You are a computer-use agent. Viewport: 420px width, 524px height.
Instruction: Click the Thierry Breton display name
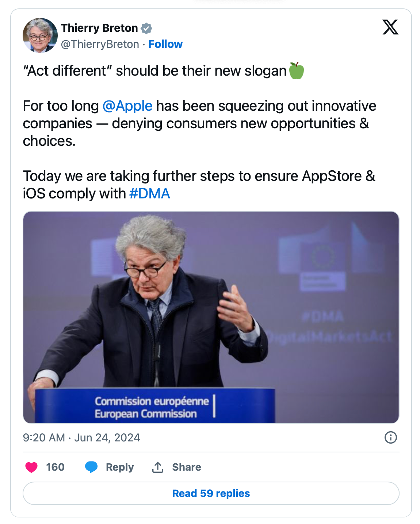tap(99, 28)
